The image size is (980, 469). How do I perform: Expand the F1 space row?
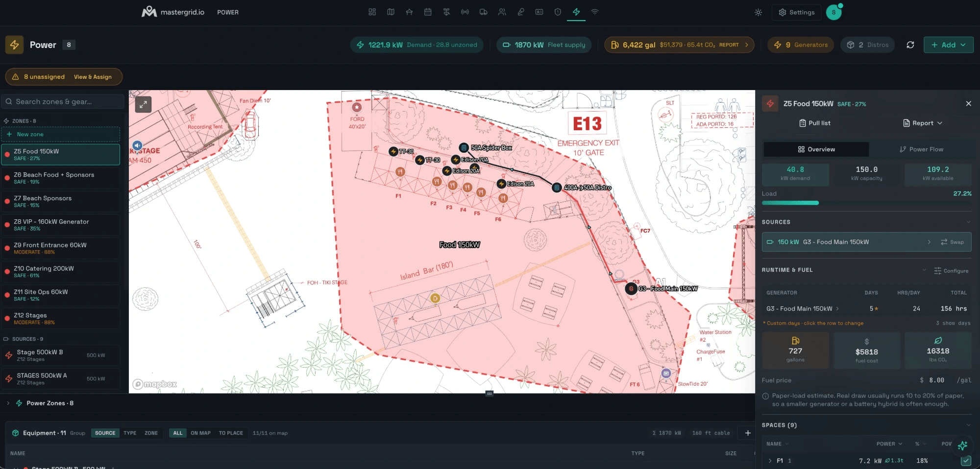pyautogui.click(x=770, y=461)
